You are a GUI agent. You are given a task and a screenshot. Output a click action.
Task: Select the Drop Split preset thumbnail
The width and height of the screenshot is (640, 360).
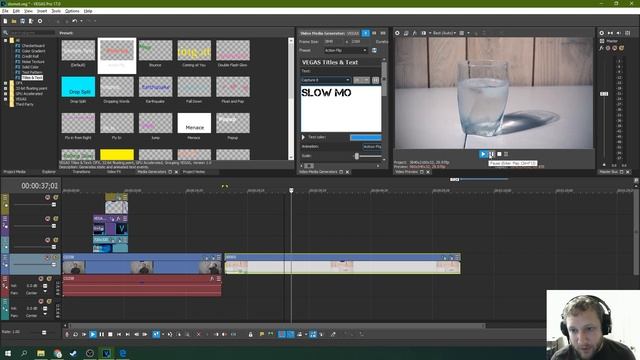coord(78,87)
